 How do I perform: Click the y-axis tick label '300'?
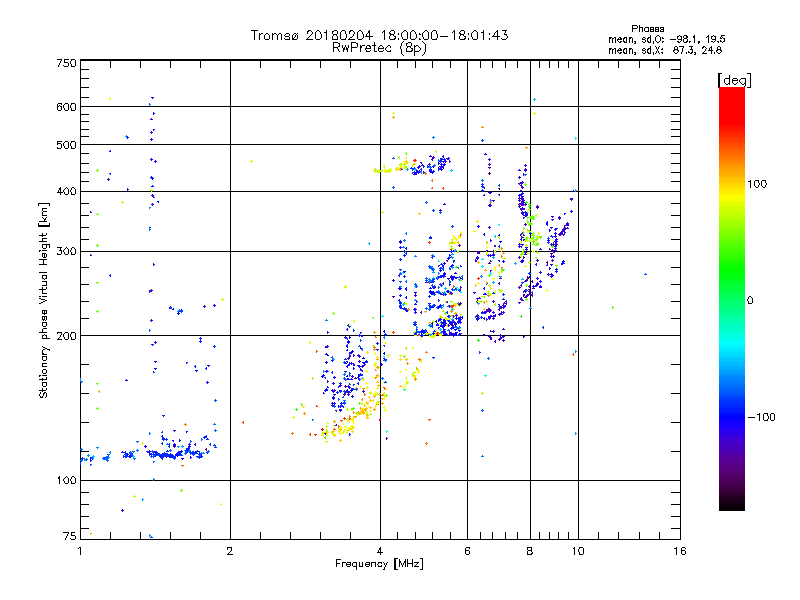tap(66, 251)
